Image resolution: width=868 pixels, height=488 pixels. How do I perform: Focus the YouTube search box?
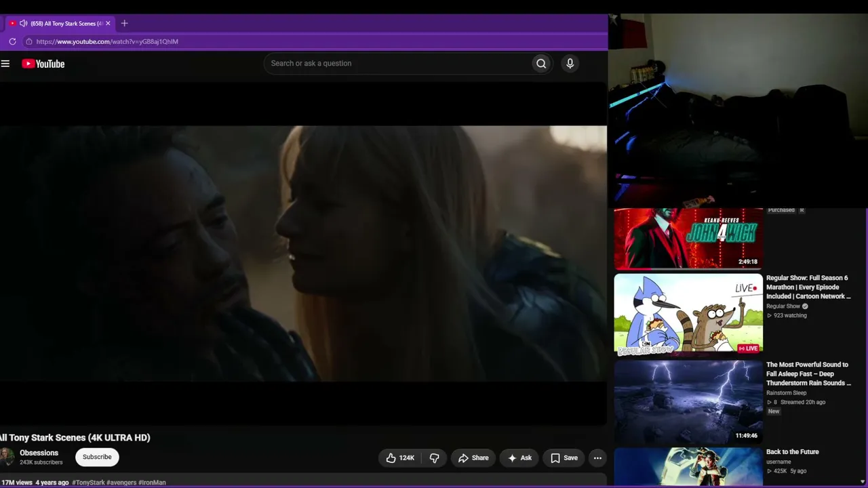coord(398,64)
